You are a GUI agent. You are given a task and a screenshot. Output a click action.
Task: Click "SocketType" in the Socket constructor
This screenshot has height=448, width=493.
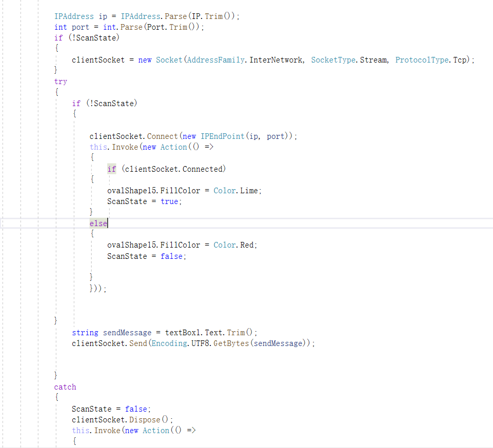[333, 60]
